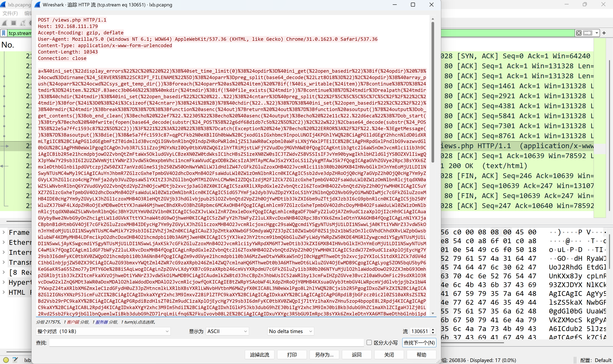Enable the 区分大小写 case-sensitive checkbox

pyautogui.click(x=369, y=342)
